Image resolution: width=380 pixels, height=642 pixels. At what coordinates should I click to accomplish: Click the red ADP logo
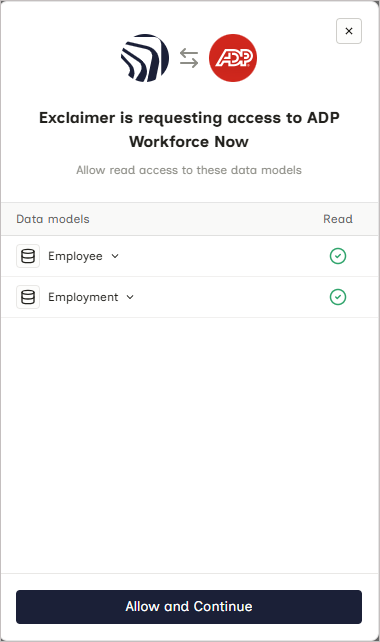point(233,58)
